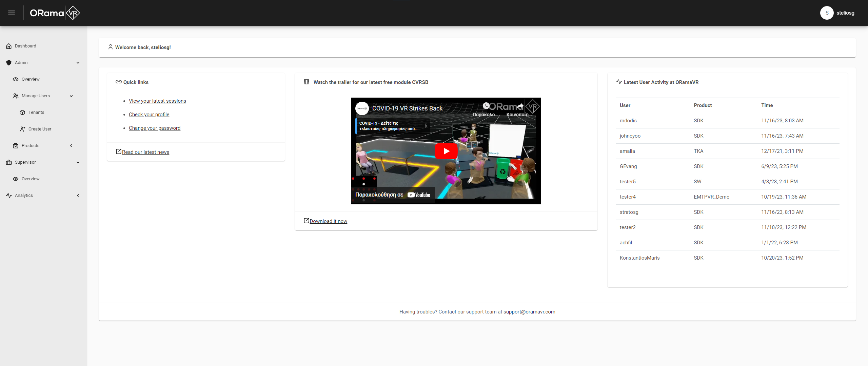The width and height of the screenshot is (868, 366).
Task: Click the Create User icon
Action: click(22, 129)
